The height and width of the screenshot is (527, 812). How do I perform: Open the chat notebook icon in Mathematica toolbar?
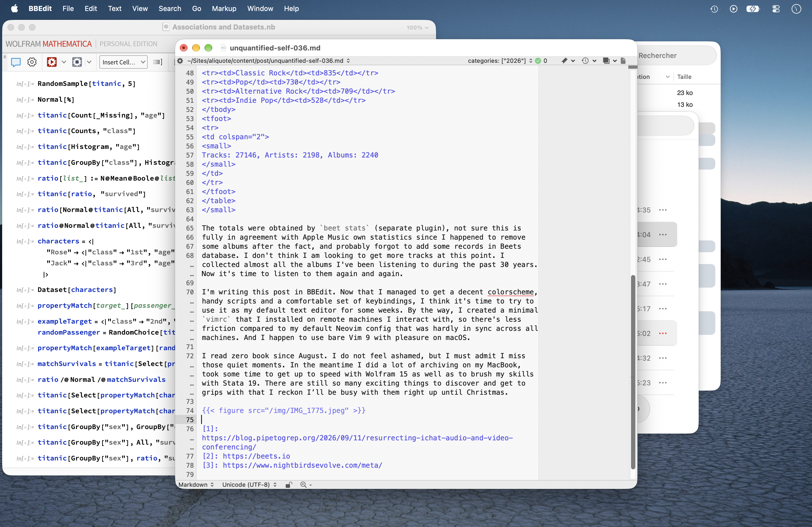pos(16,62)
